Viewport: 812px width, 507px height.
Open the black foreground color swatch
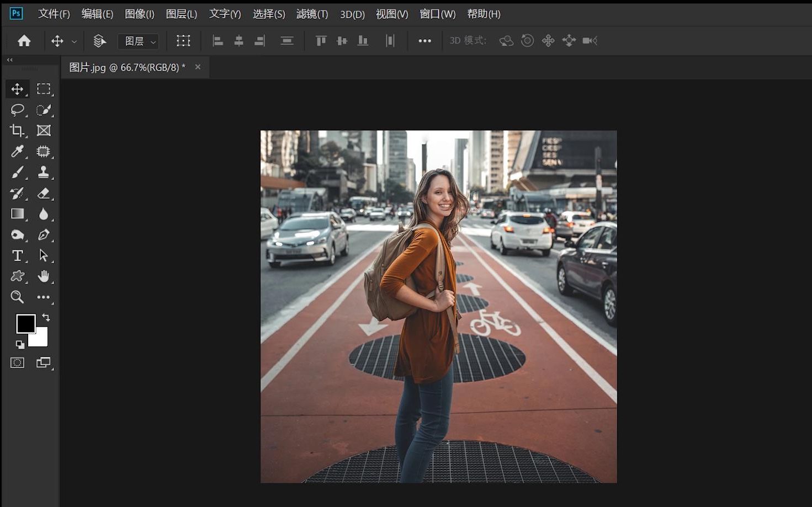[25, 323]
